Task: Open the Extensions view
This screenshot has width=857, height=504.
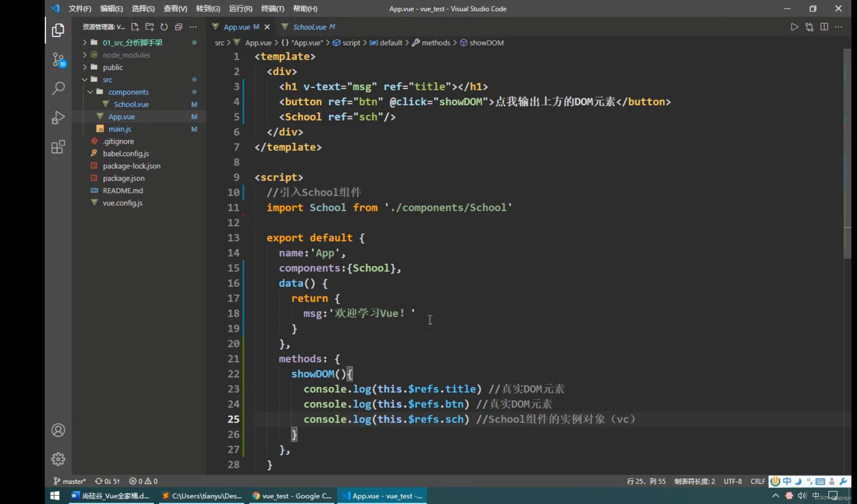Action: tap(58, 147)
